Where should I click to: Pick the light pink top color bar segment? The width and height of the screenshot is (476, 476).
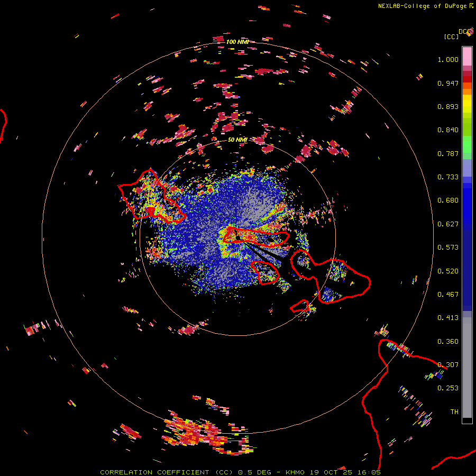tap(467, 56)
